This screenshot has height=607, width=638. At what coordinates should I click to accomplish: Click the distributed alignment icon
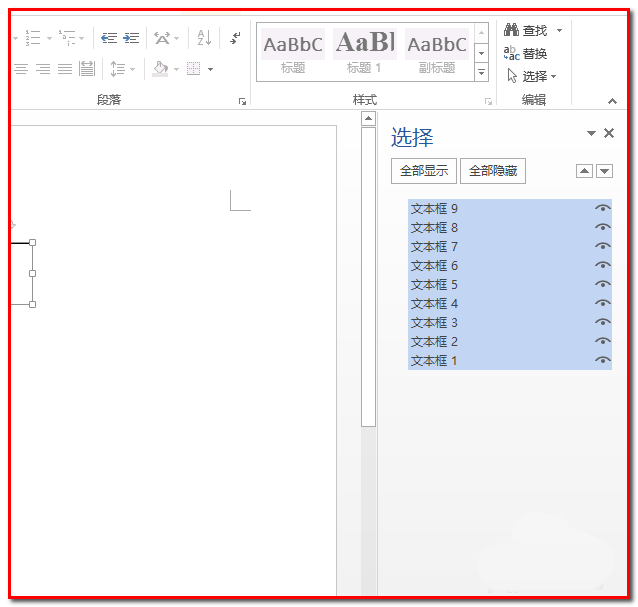[87, 69]
